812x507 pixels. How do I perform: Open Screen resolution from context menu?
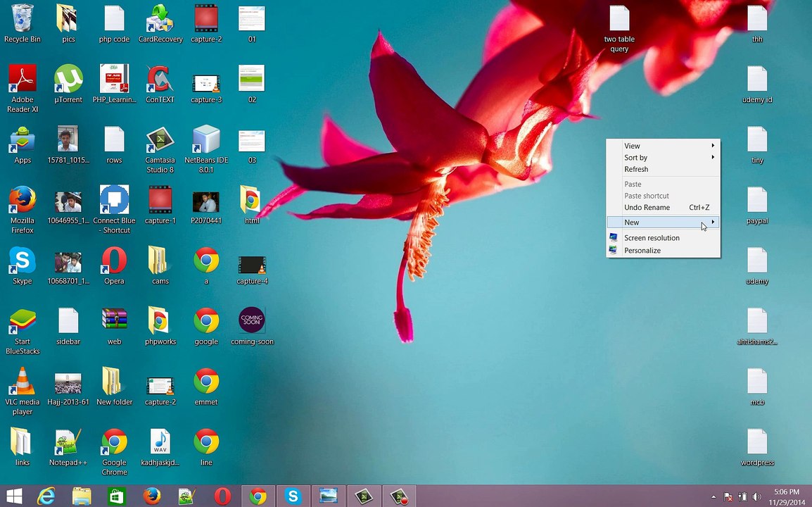coord(664,238)
